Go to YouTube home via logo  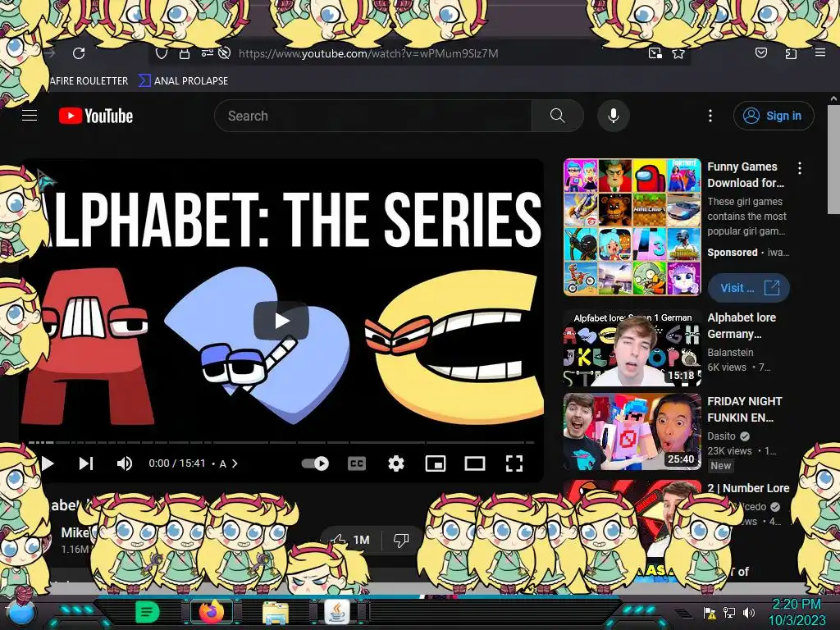[x=96, y=116]
